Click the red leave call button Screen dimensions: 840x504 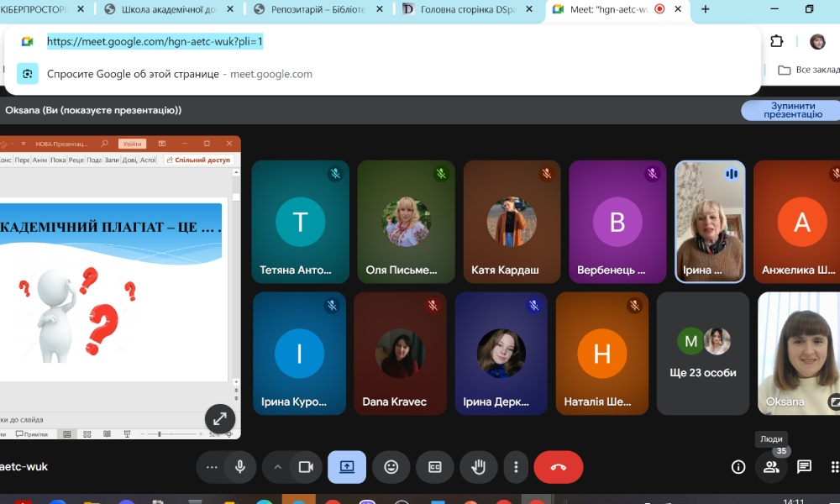click(x=558, y=467)
